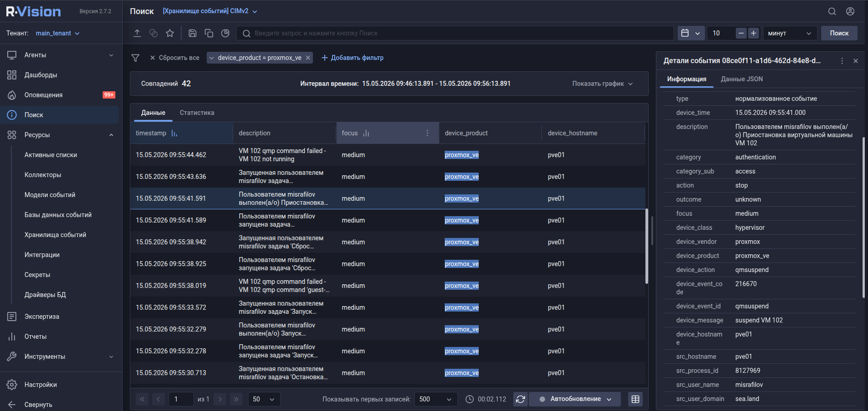Open the Автообновление dropdown
Image resolution: width=868 pixels, height=411 pixels.
[575, 399]
